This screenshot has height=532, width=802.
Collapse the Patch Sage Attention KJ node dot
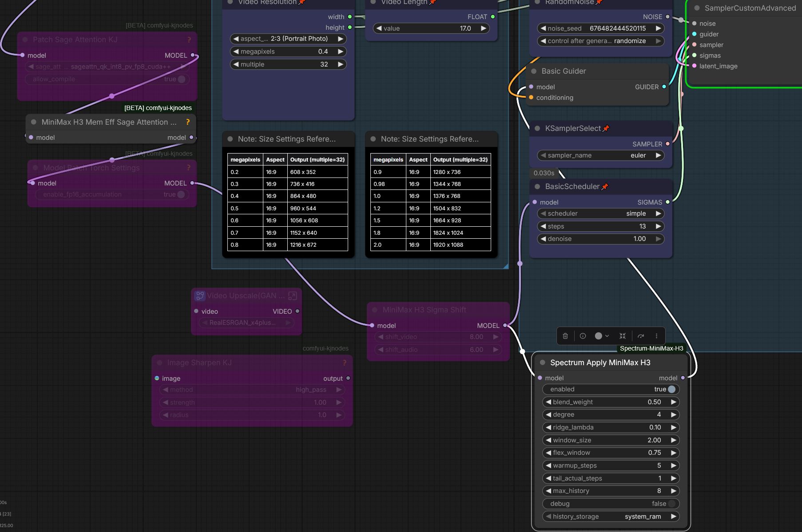point(25,40)
